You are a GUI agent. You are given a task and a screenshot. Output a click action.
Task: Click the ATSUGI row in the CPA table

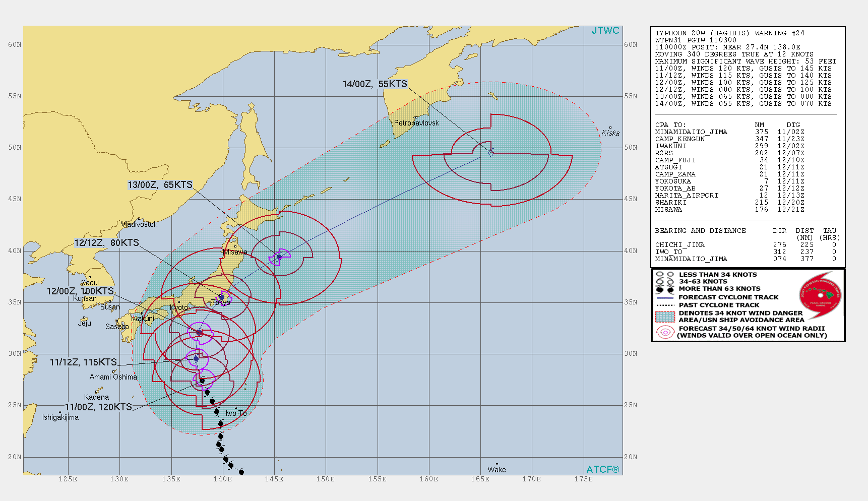(729, 167)
